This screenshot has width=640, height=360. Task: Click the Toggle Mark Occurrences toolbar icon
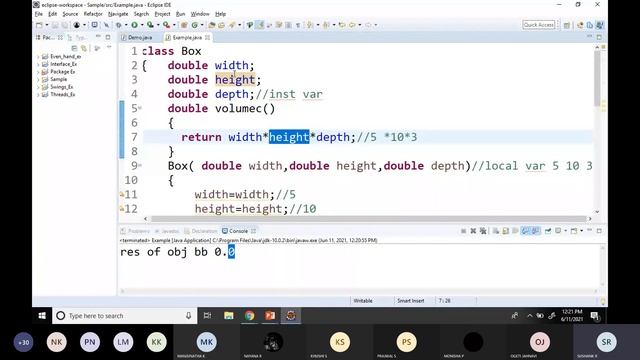click(260, 25)
